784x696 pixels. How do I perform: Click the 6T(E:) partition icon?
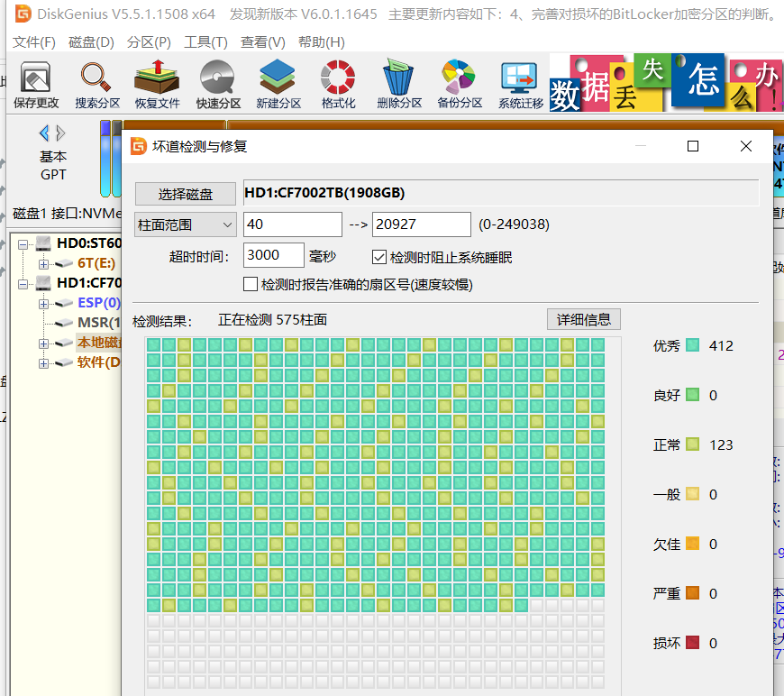tap(64, 263)
